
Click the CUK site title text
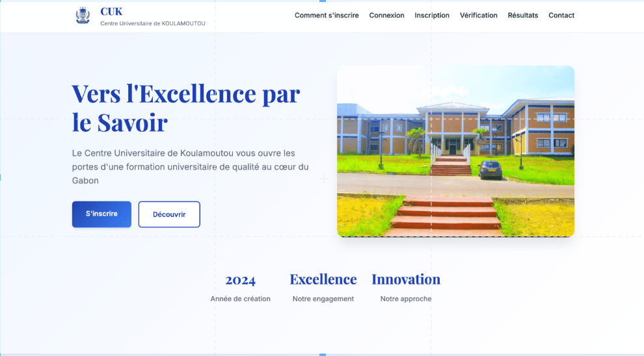tap(111, 11)
